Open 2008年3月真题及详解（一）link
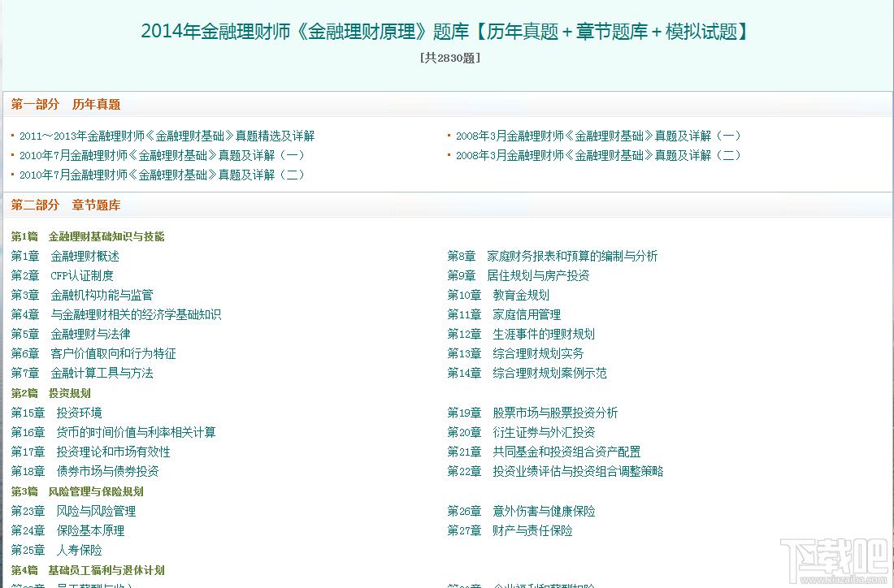Viewport: 894px width, 588px height. [599, 136]
